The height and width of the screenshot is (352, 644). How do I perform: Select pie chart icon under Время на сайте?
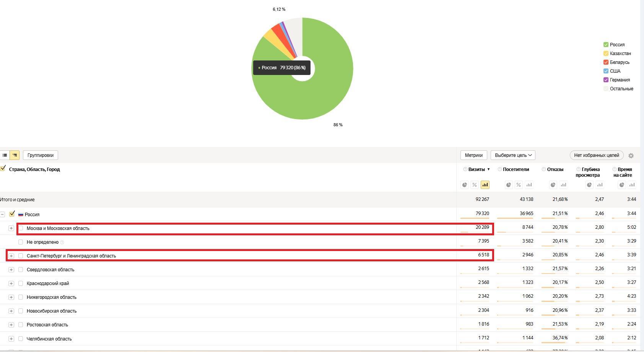coord(622,185)
